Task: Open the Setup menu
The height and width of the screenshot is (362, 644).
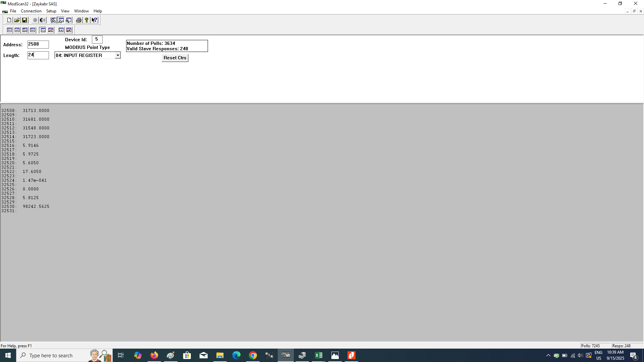Action: pos(51,11)
